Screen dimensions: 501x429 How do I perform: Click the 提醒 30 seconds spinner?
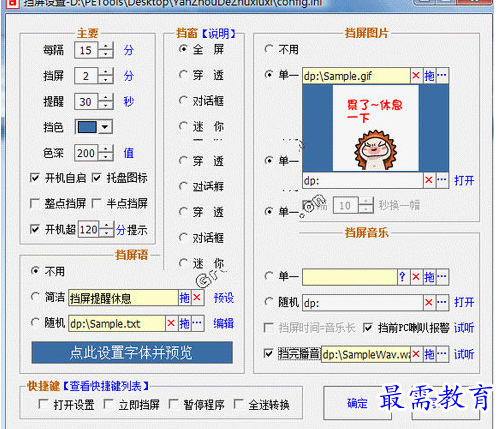tap(106, 102)
